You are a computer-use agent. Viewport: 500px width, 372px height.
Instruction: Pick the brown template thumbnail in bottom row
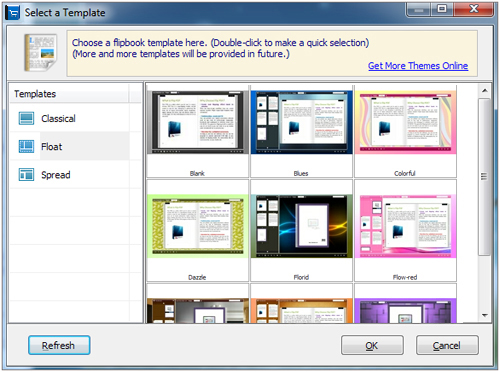(198, 311)
